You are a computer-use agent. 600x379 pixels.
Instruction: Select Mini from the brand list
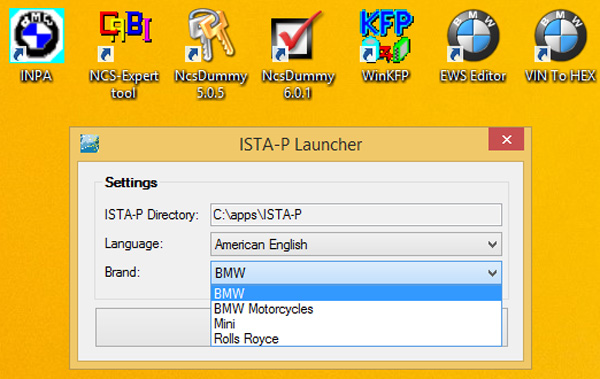pos(356,324)
